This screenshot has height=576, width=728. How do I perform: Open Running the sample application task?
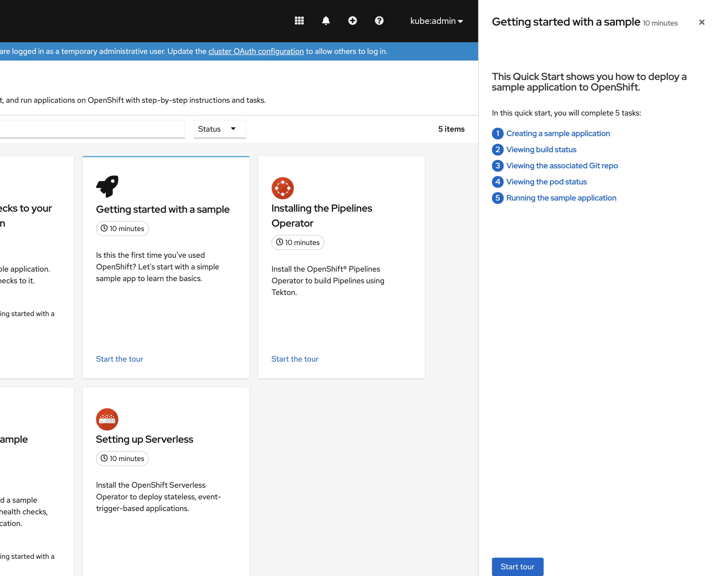pyautogui.click(x=561, y=198)
